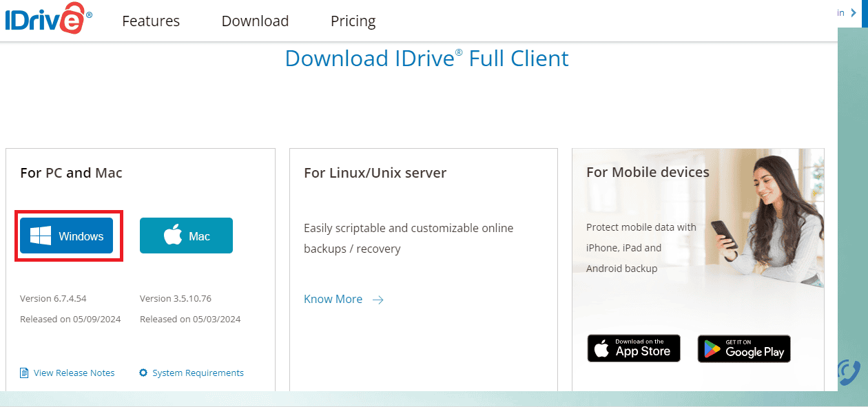
Task: Open the Download menu item
Action: (255, 21)
